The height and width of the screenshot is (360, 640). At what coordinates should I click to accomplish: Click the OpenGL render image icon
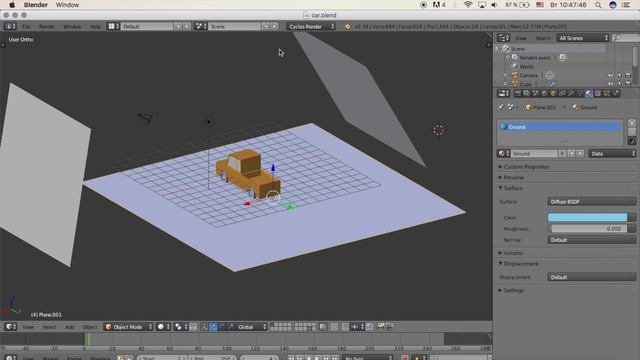380,327
